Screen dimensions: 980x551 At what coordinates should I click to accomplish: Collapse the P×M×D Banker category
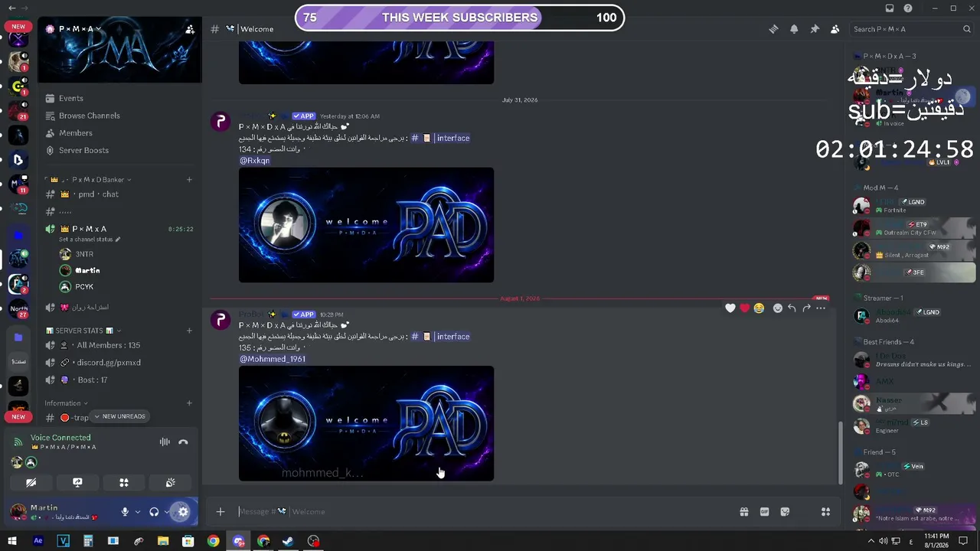(x=91, y=180)
